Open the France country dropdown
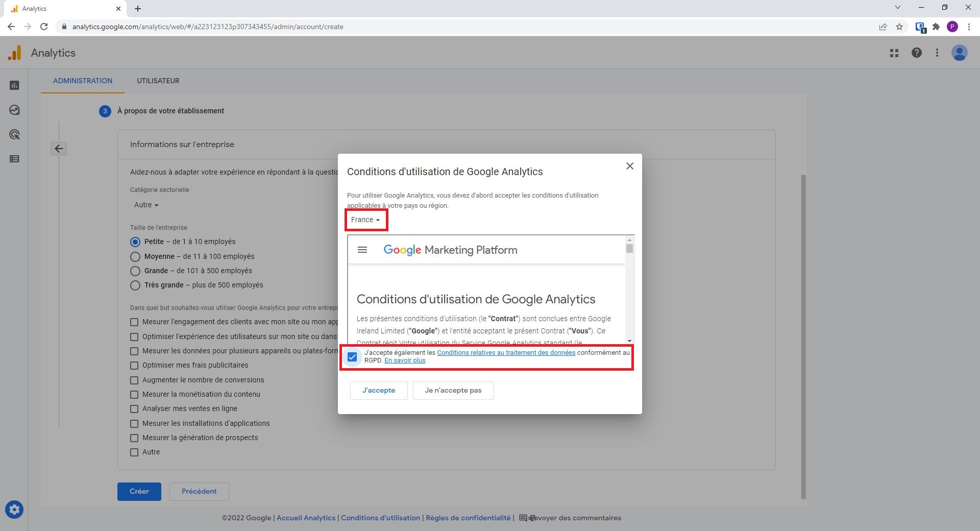 [365, 220]
